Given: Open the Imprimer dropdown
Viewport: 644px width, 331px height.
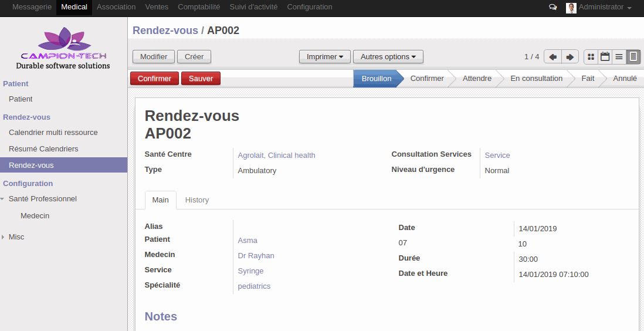Looking at the screenshot, I should (x=325, y=57).
